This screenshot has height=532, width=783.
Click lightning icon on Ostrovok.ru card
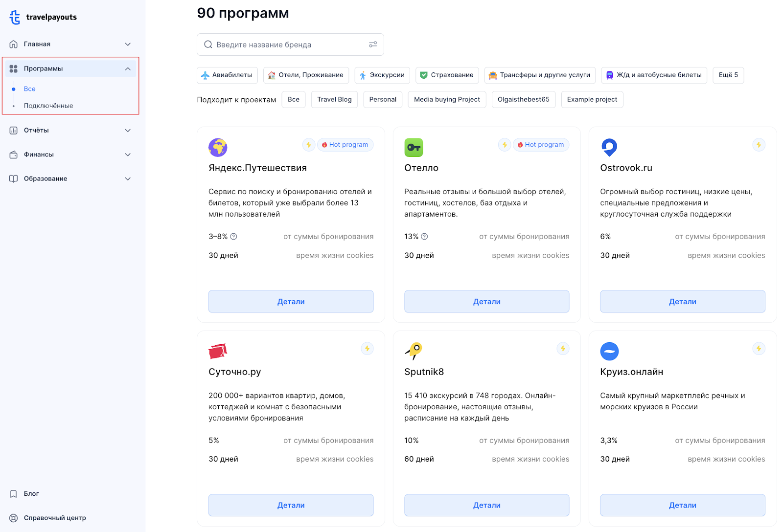pyautogui.click(x=759, y=145)
